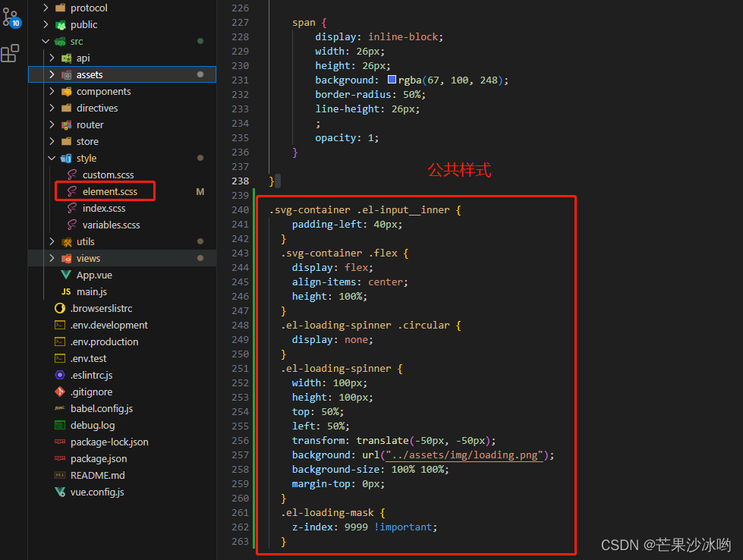
Task: Click the Sass icon beside variables.scss
Action: pos(72,225)
